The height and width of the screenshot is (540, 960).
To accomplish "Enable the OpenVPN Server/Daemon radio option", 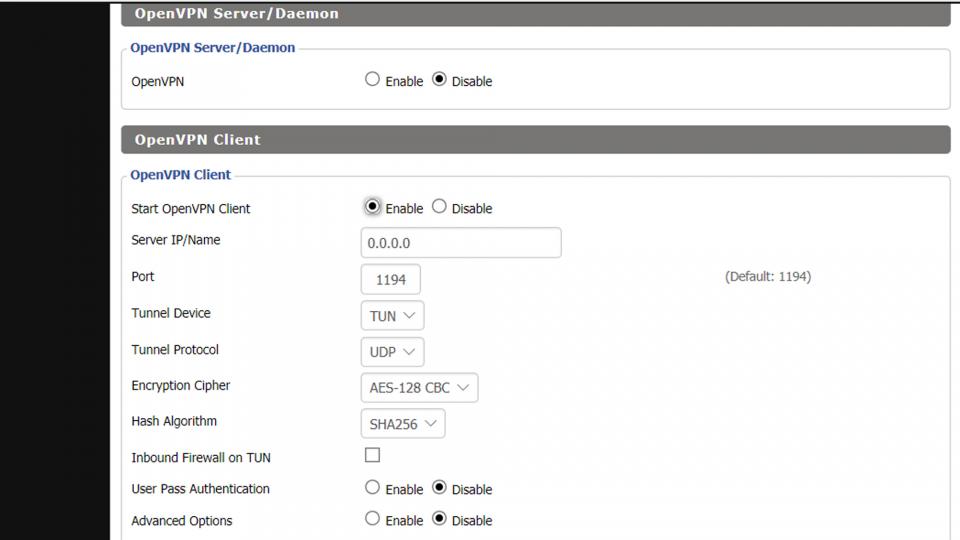I will (x=372, y=80).
